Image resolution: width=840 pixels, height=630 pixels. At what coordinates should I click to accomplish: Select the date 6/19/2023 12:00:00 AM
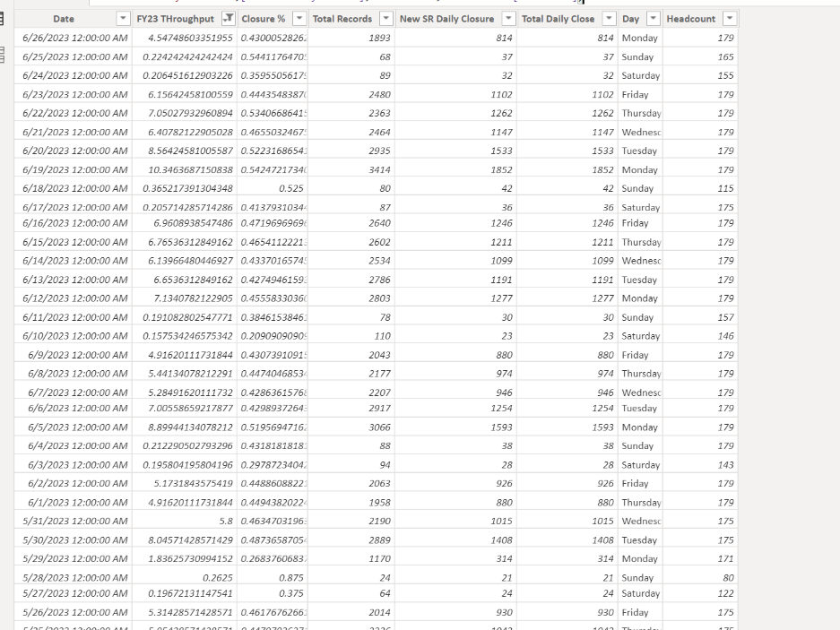75,169
